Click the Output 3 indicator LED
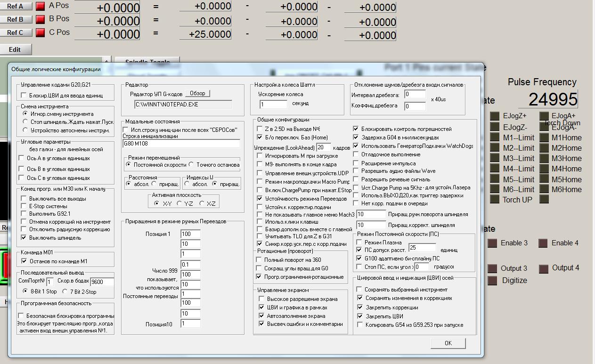This screenshot has height=364, width=595. click(492, 268)
